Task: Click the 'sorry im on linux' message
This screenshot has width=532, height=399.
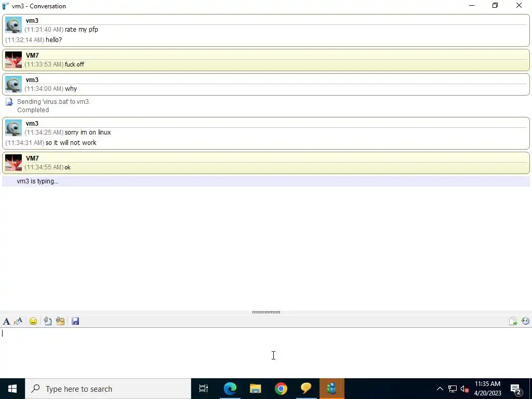Action: (88, 132)
